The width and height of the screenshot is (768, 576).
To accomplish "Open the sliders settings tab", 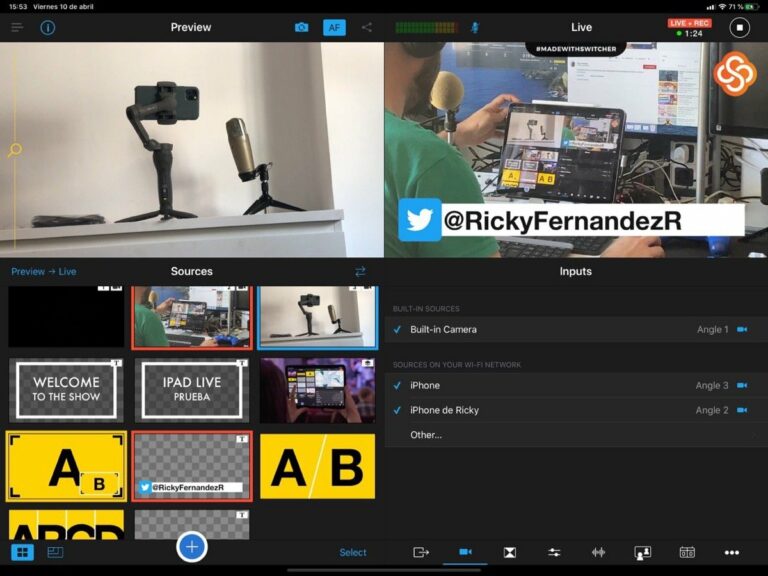I will 554,552.
